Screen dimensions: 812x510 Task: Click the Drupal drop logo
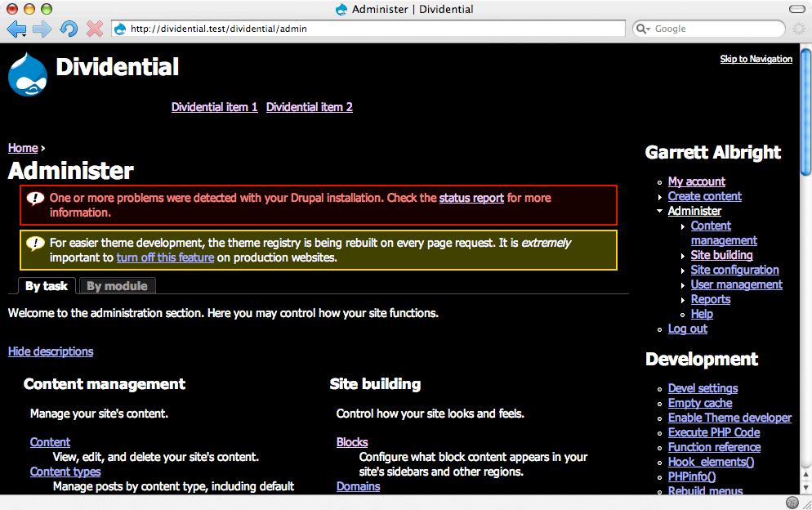(28, 74)
